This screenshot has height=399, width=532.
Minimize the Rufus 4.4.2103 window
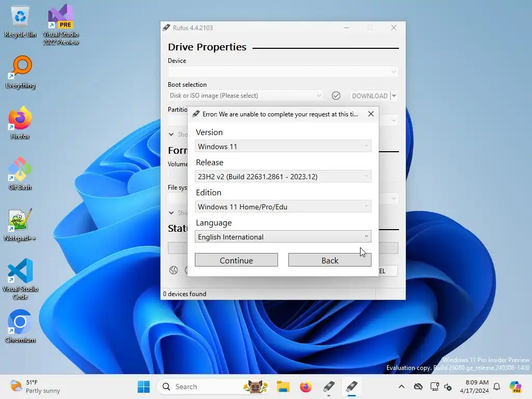click(x=347, y=28)
